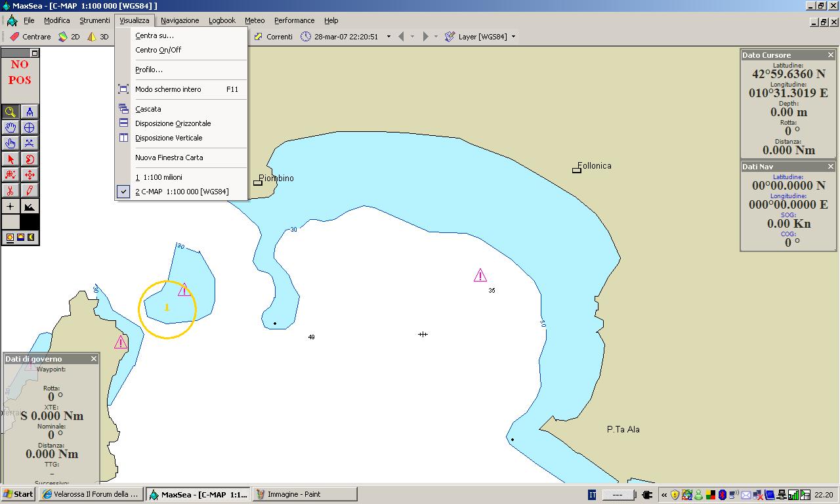Screen dimensions: 840x504
Task: Switch chart to 2D view
Action: (x=69, y=37)
